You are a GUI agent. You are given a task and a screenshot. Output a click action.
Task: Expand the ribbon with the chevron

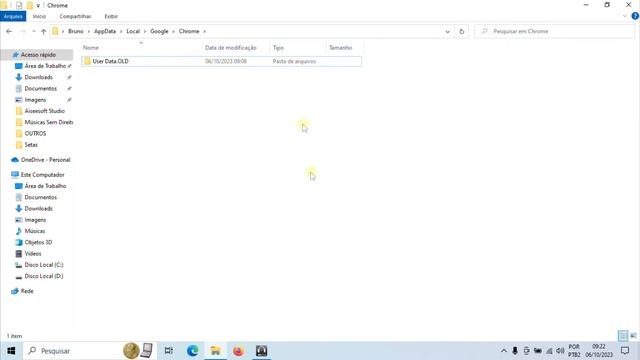pyautogui.click(x=625, y=16)
